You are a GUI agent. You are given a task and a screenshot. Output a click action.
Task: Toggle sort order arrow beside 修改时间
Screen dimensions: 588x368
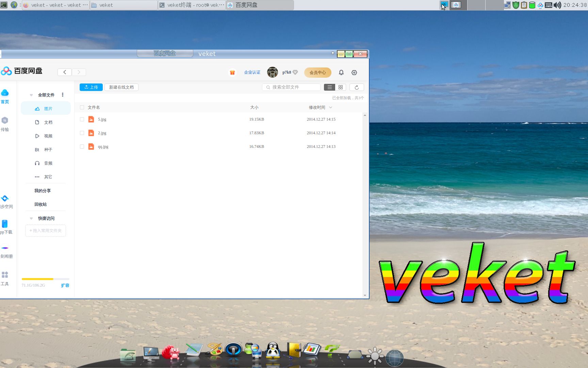tap(330, 107)
